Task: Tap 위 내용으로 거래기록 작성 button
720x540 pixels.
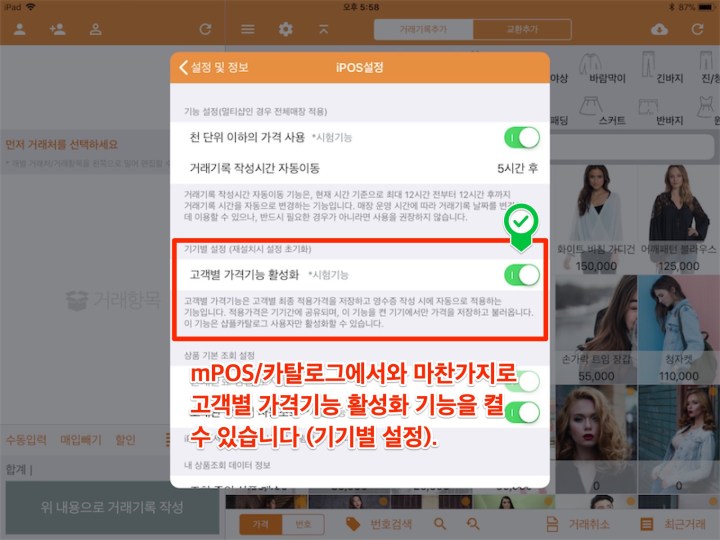Action: click(x=112, y=507)
